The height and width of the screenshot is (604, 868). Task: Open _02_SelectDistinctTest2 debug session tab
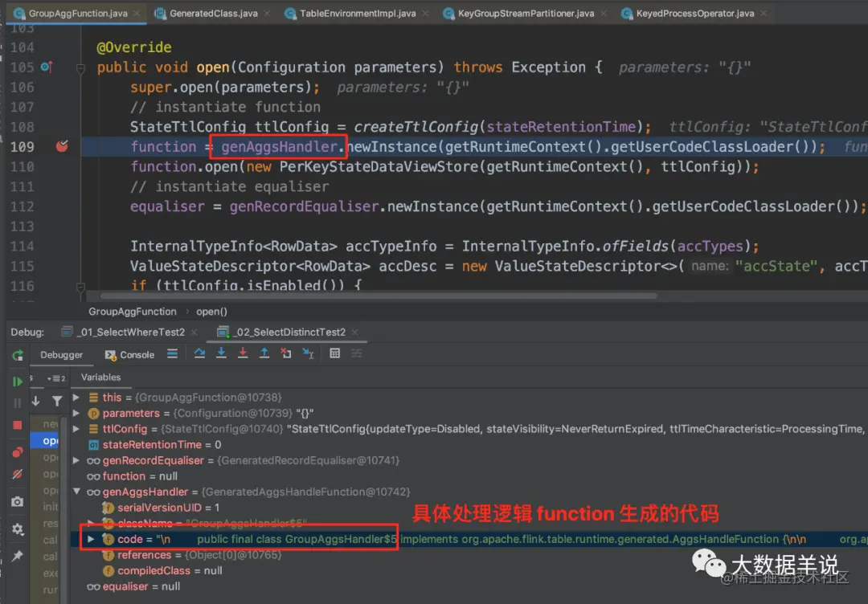pos(289,332)
